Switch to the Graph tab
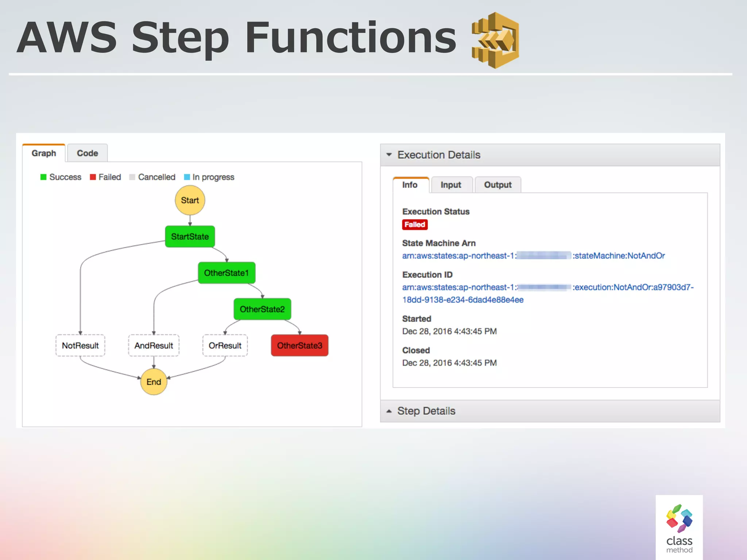Image resolution: width=747 pixels, height=560 pixels. pos(44,153)
